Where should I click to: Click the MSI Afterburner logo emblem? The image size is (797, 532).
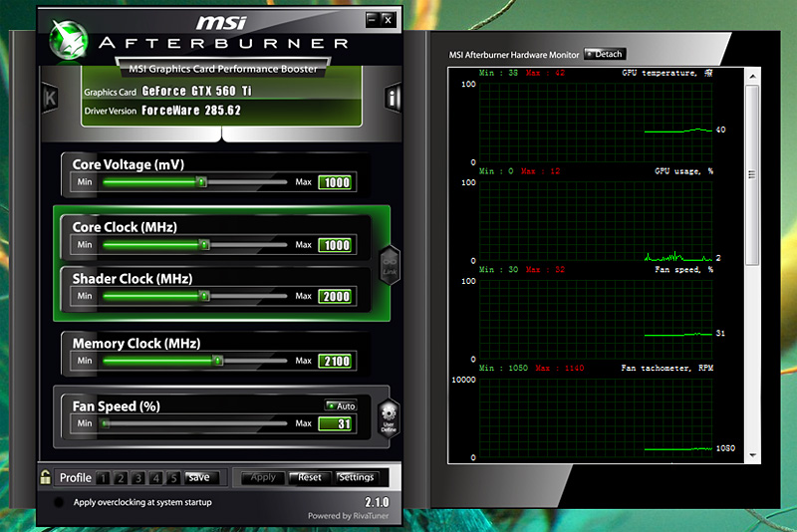coord(69,40)
